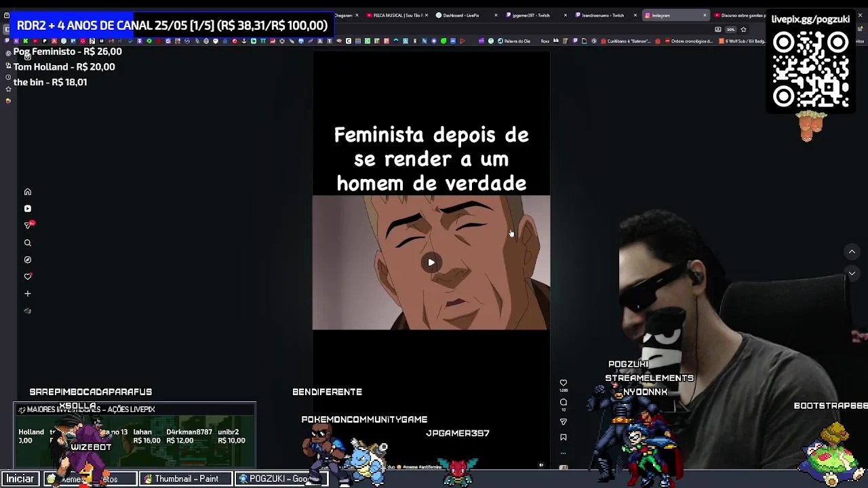Click the 'POKEMONCOMMUNITYGAME' chat name
The height and width of the screenshot is (488, 868).
click(364, 420)
